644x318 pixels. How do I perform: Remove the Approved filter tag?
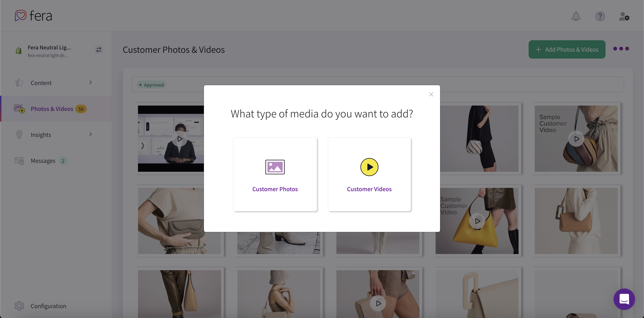pyautogui.click(x=140, y=85)
